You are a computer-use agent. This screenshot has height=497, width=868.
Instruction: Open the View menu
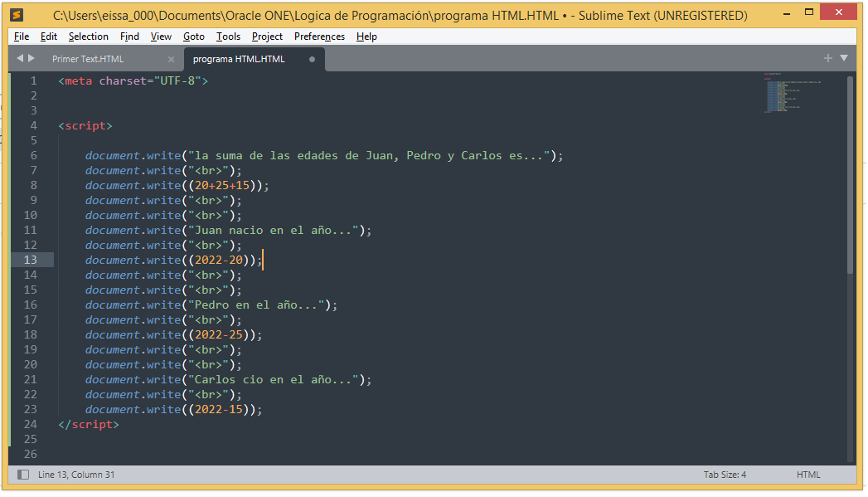click(161, 37)
